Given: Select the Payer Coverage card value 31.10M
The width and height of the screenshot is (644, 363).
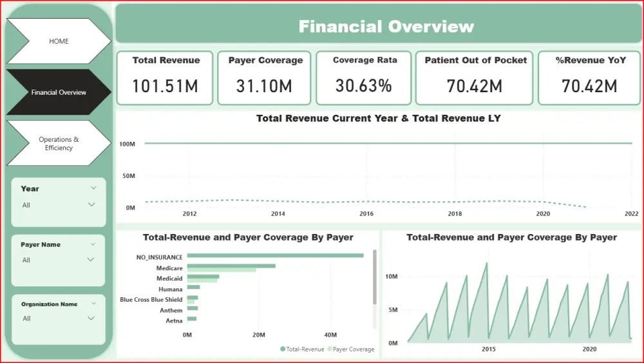Looking at the screenshot, I should coord(264,86).
